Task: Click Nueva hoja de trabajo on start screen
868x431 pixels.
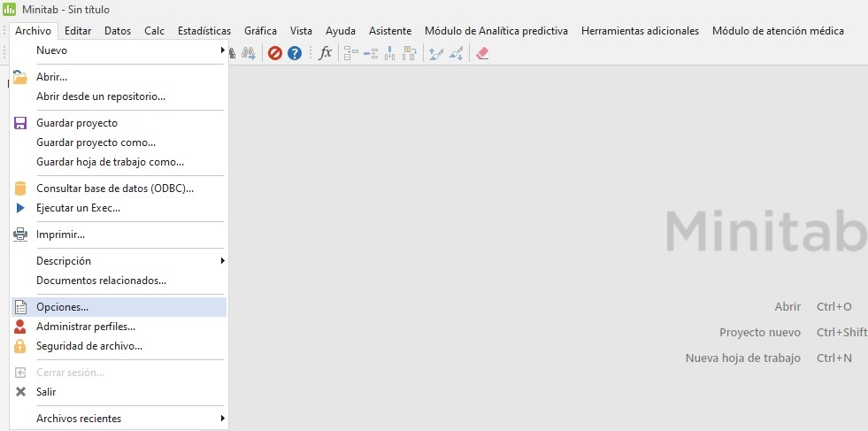Action: (x=743, y=358)
